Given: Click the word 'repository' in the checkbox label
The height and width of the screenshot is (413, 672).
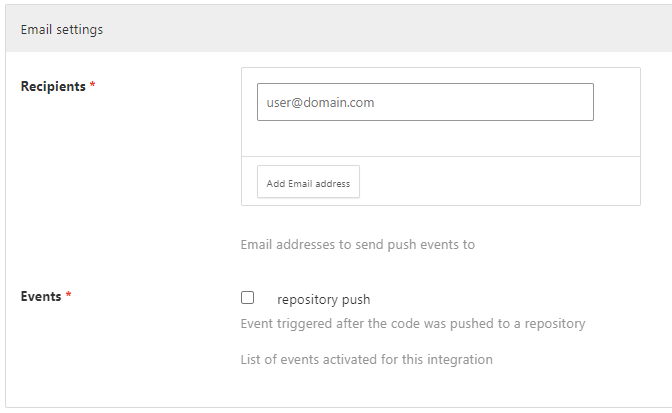Looking at the screenshot, I should 307,299.
